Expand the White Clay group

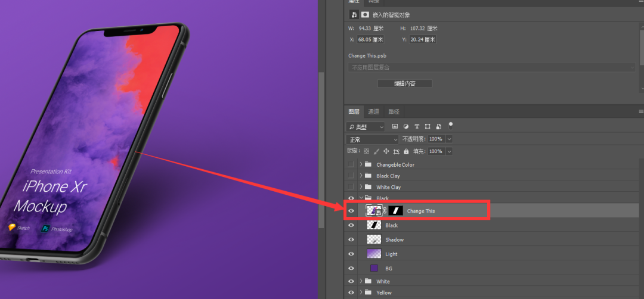coord(361,187)
